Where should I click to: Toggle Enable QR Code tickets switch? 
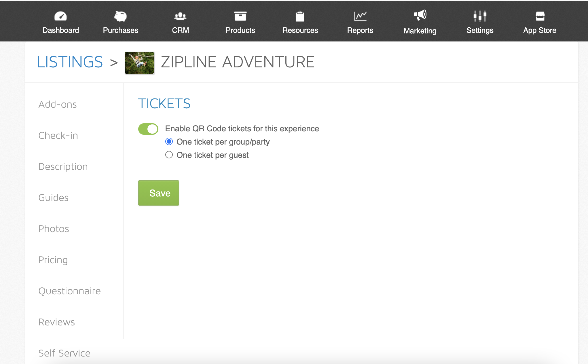tap(148, 129)
